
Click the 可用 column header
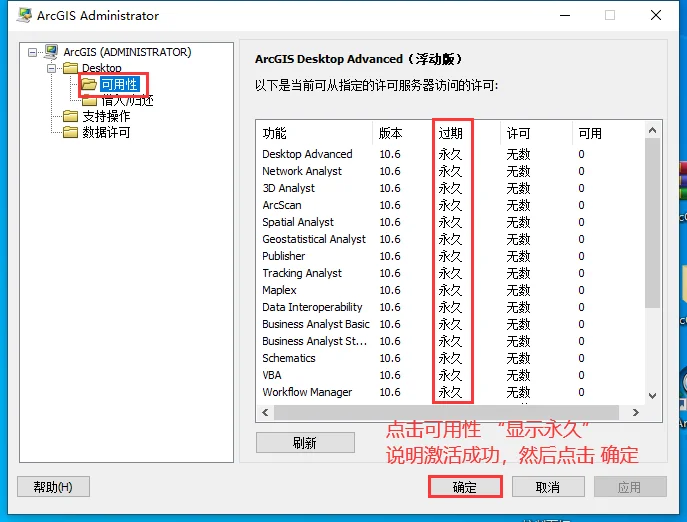(608, 133)
